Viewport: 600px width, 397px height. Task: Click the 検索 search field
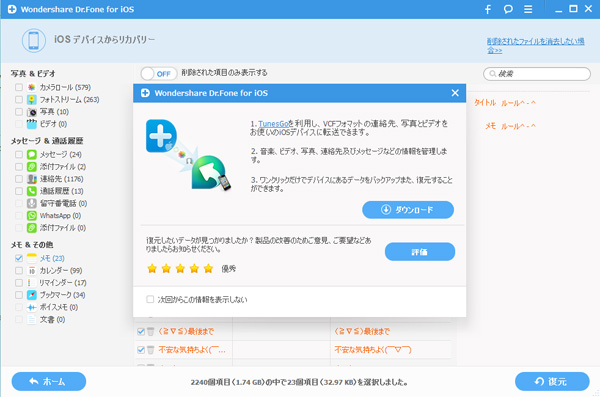tap(537, 74)
